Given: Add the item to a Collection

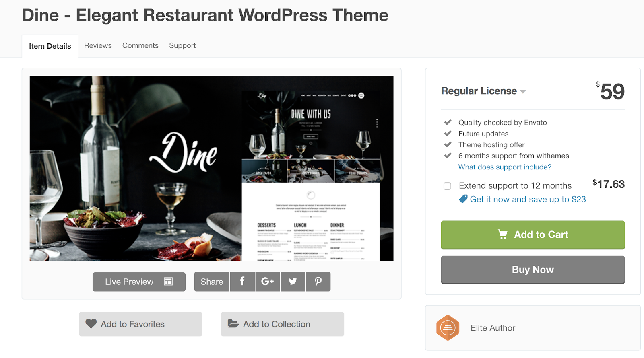Looking at the screenshot, I should pyautogui.click(x=282, y=324).
